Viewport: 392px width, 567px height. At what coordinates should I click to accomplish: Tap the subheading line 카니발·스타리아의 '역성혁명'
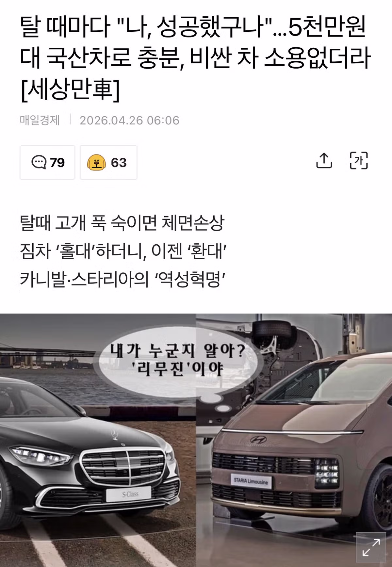[122, 280]
